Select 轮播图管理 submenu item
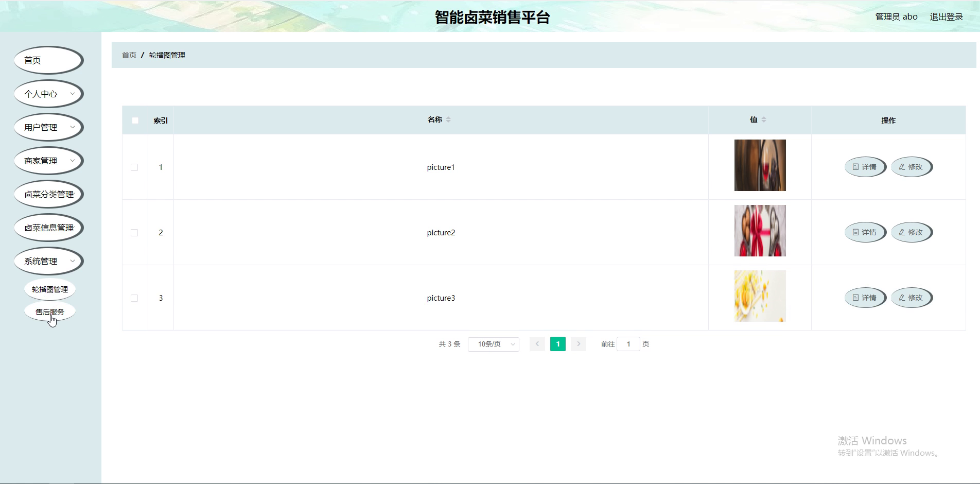 point(50,289)
